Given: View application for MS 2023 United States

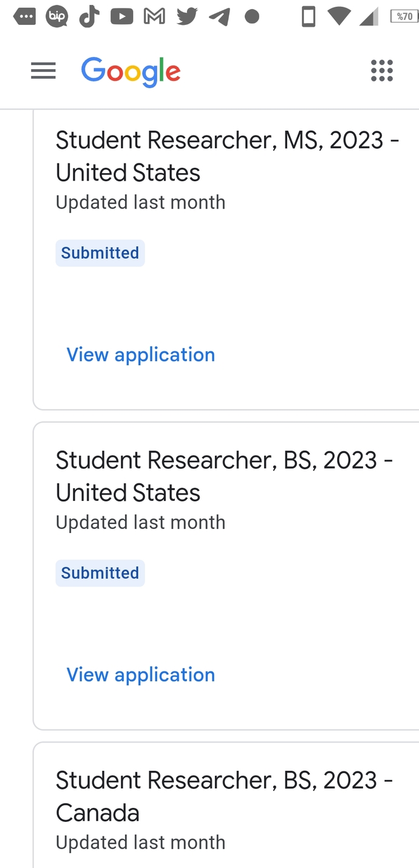Looking at the screenshot, I should (x=141, y=354).
